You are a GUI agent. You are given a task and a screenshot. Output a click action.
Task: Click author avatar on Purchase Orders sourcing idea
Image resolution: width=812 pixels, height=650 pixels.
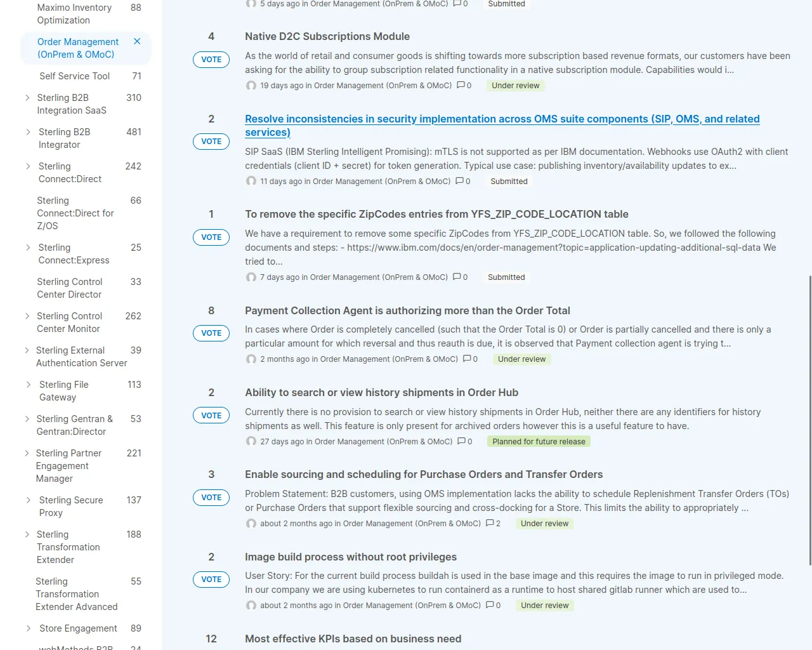(x=251, y=524)
